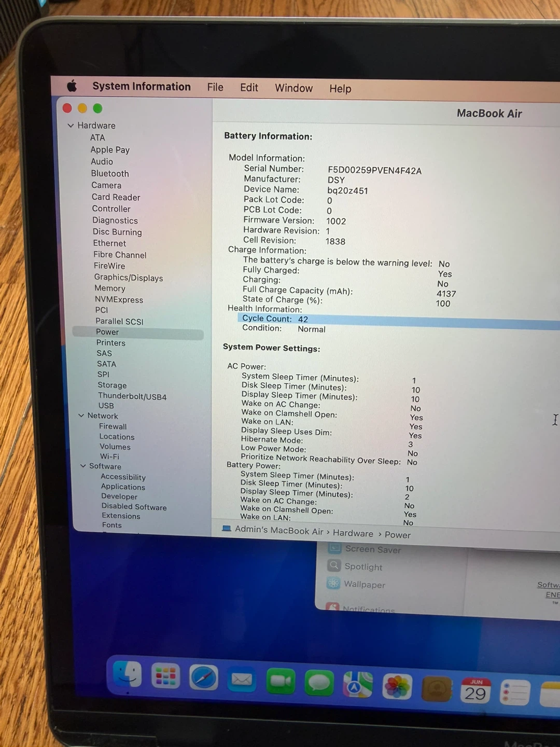Select Disc Burning in the sidebar
Image resolution: width=560 pixels, height=747 pixels.
click(117, 232)
